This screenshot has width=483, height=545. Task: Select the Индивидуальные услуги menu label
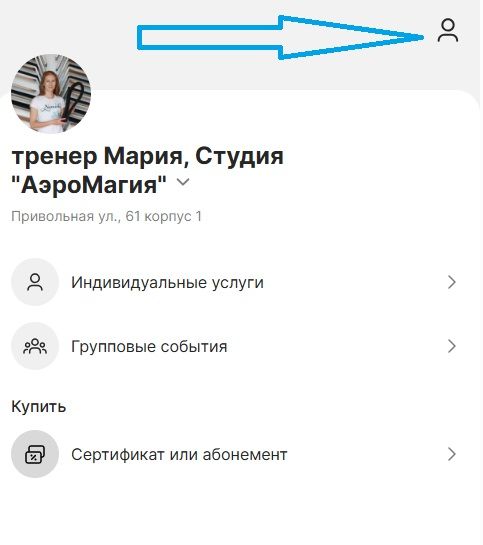point(167,283)
